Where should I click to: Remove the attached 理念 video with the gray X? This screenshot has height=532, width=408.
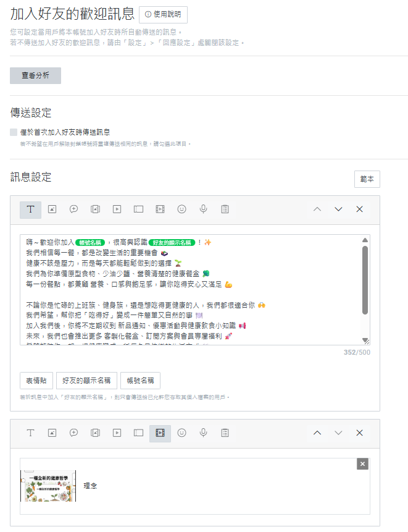(x=362, y=464)
